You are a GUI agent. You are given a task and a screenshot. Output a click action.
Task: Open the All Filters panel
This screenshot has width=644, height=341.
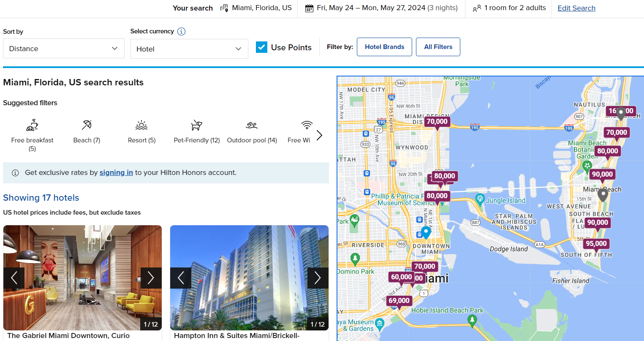[438, 46]
